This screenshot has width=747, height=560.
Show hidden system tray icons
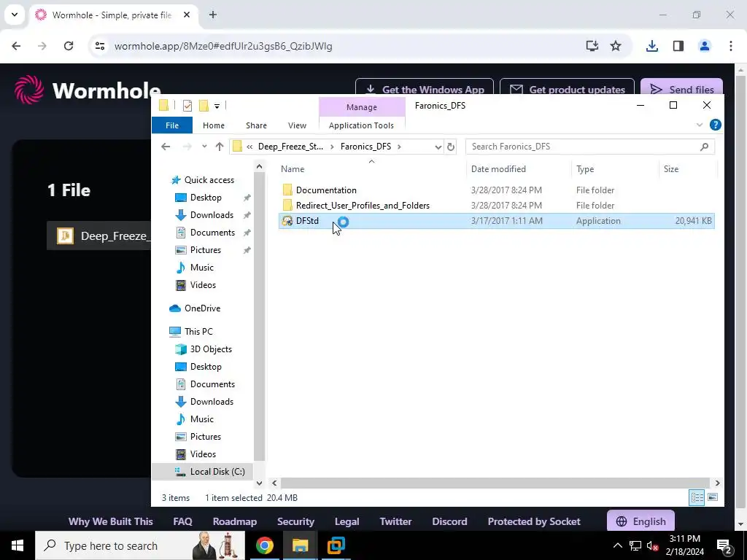[x=617, y=545]
